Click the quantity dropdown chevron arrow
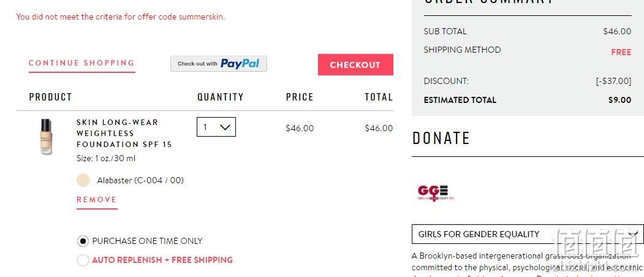The height and width of the screenshot is (277, 644). coord(225,127)
